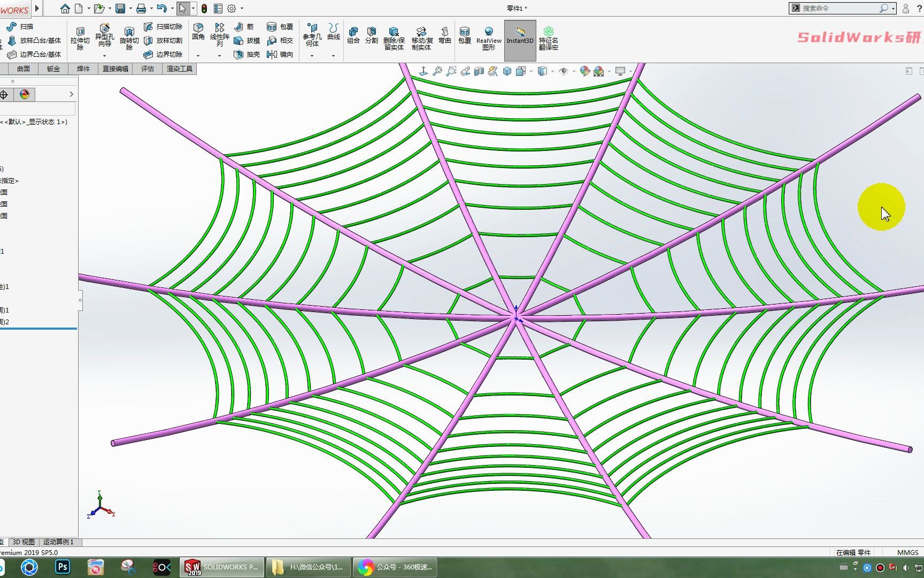This screenshot has height=578, width=924.
Task: Expand the View Orientation dropdown
Action: (x=531, y=71)
